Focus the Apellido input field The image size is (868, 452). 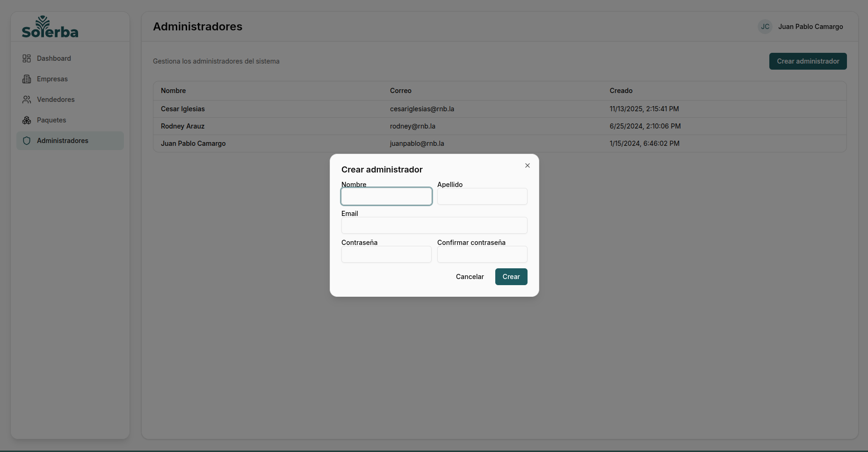482,196
